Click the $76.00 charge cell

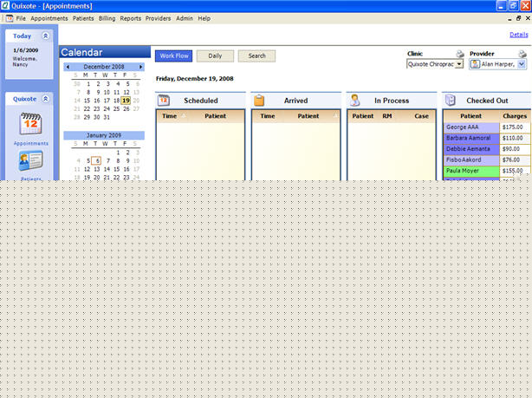click(515, 160)
